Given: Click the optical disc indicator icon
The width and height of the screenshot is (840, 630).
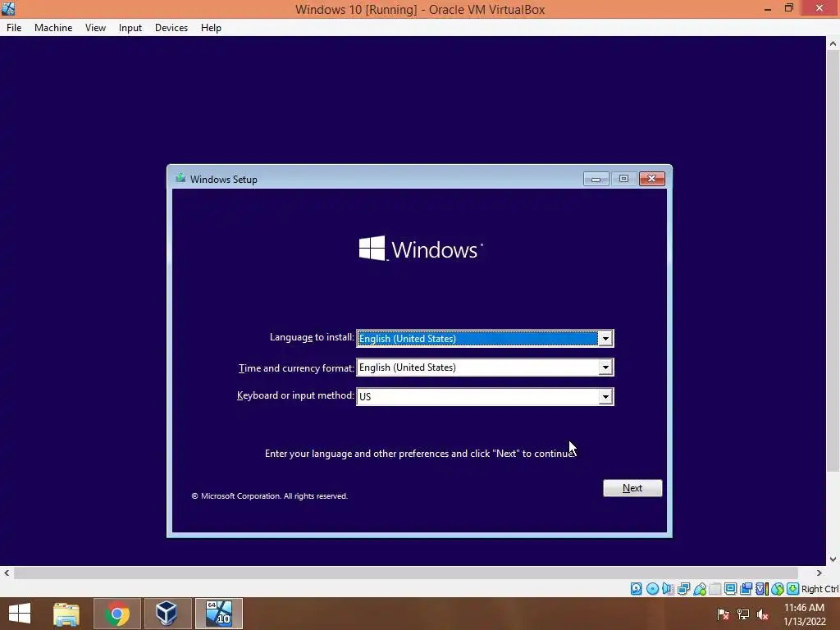Looking at the screenshot, I should click(652, 589).
